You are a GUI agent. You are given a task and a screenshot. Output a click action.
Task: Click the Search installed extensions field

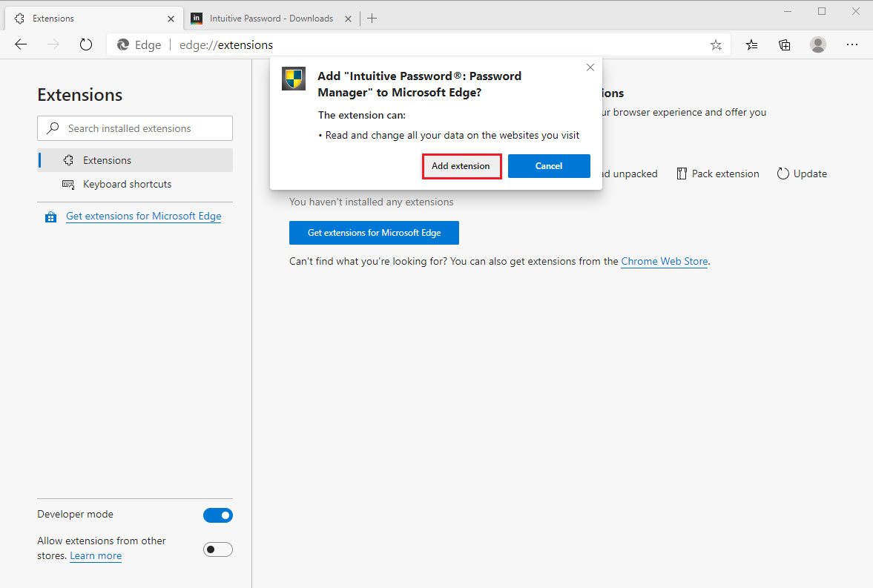[x=135, y=128]
